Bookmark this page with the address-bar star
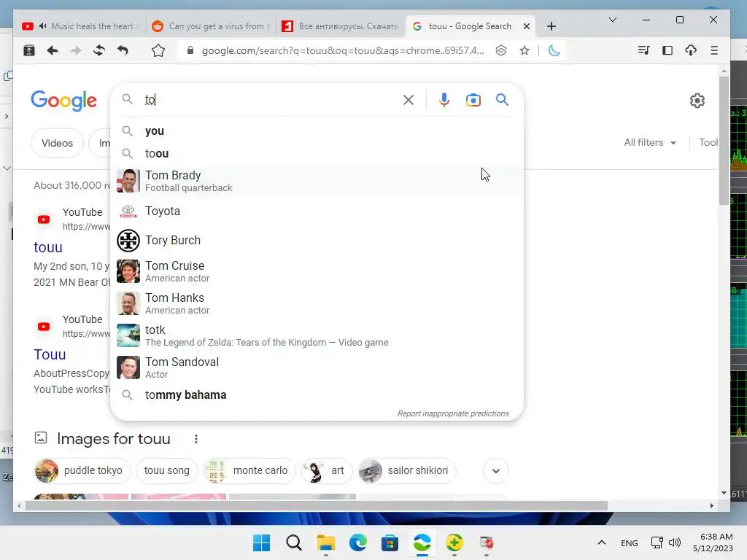The width and height of the screenshot is (747, 560). [x=525, y=50]
